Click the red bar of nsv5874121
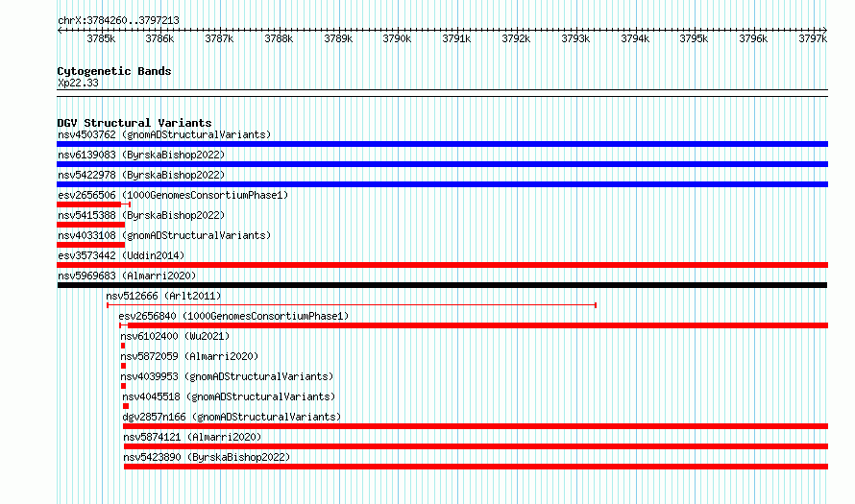Screen dimensions: 855x504 (x=476, y=446)
